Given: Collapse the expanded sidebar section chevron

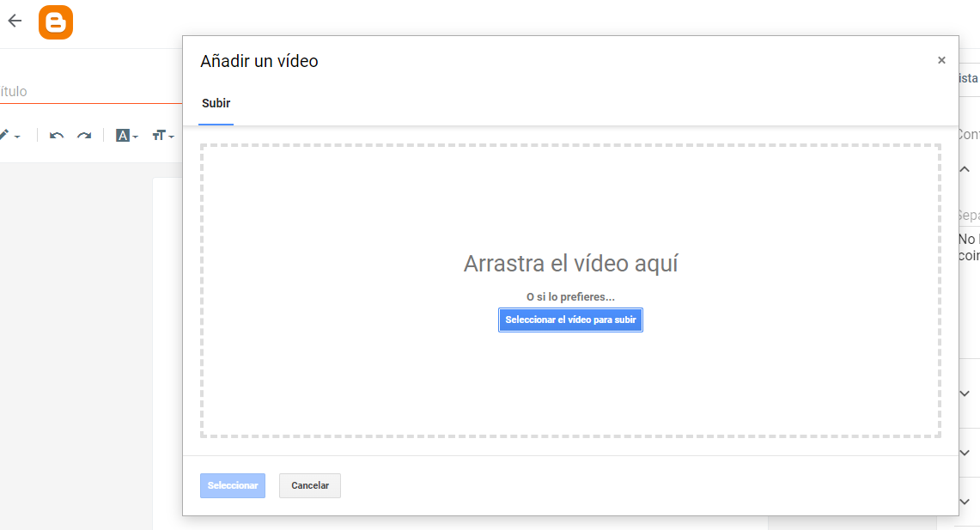Looking at the screenshot, I should [x=964, y=168].
